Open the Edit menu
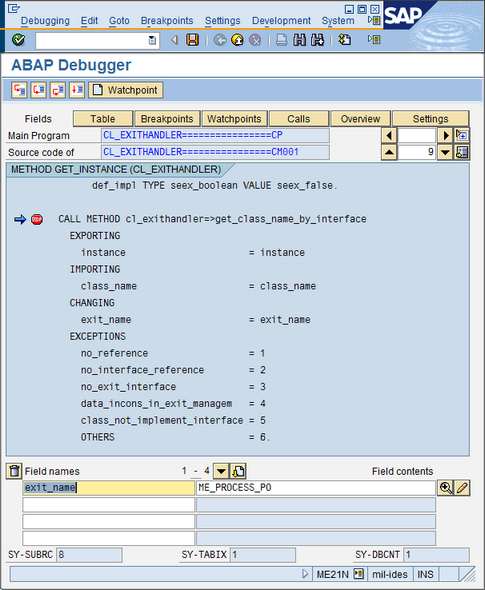 pos(89,21)
